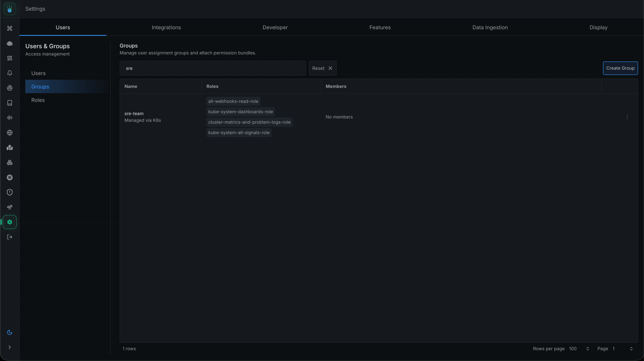Open the command palette icon in sidebar
This screenshot has height=361, width=644.
click(x=10, y=28)
